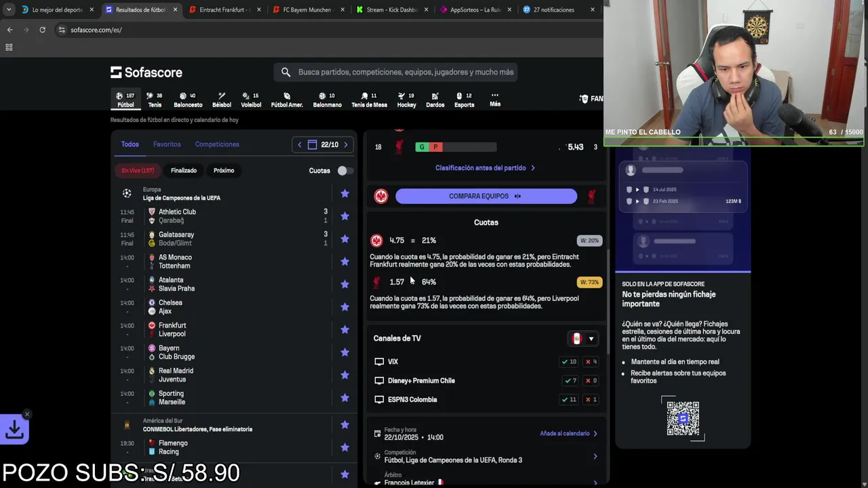Viewport: 868px width, 488px height.
Task: Switch to the Favoritos tab
Action: tap(167, 144)
